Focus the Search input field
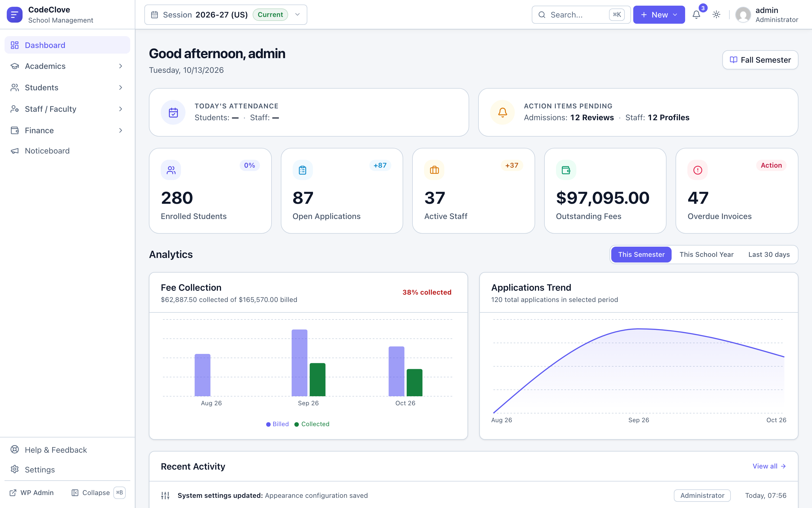This screenshot has width=812, height=508. coord(581,15)
